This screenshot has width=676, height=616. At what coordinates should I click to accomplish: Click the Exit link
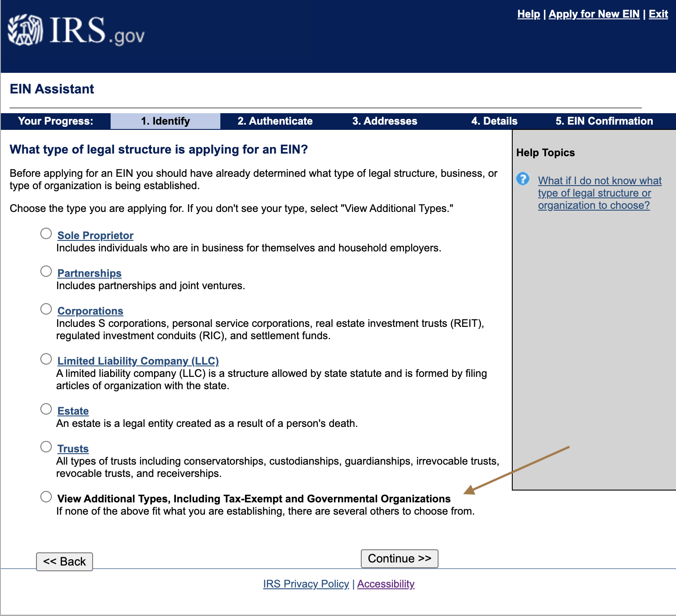click(658, 14)
